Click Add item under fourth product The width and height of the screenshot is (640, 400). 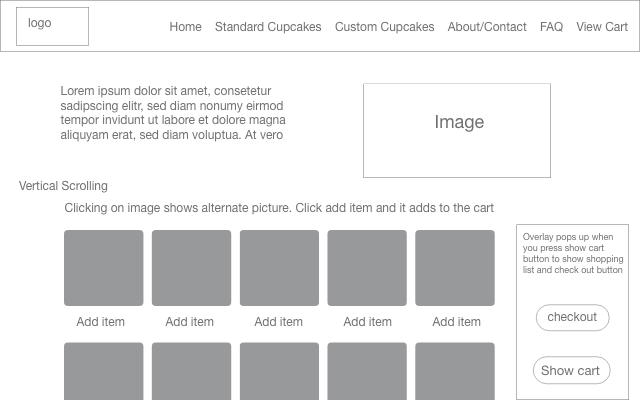[367, 322]
